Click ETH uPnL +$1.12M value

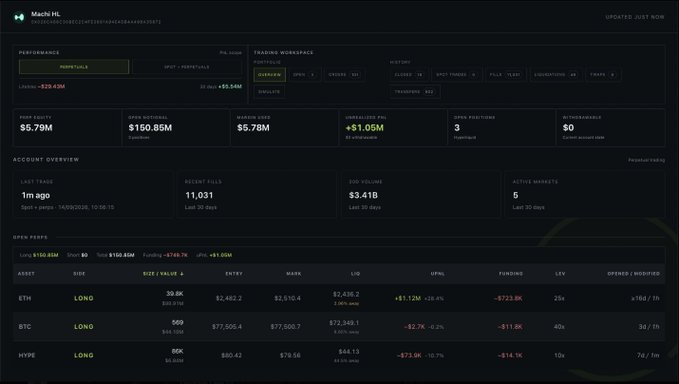[407, 298]
